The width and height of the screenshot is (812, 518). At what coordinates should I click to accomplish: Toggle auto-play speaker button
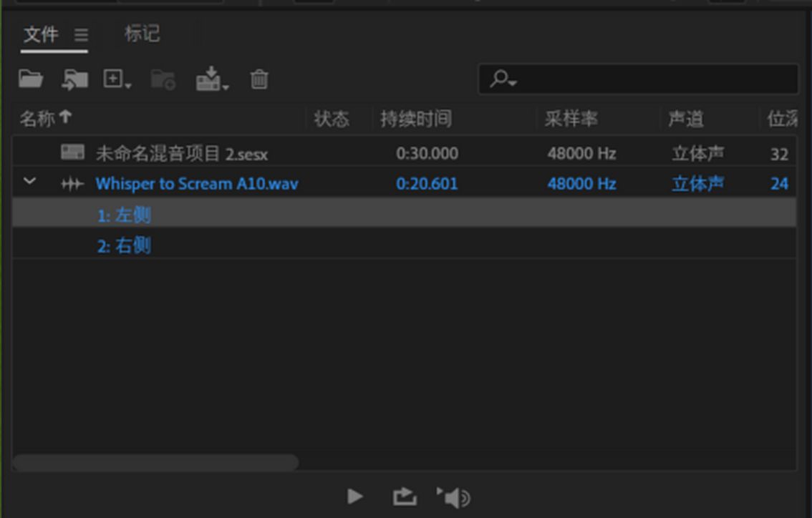tap(453, 497)
